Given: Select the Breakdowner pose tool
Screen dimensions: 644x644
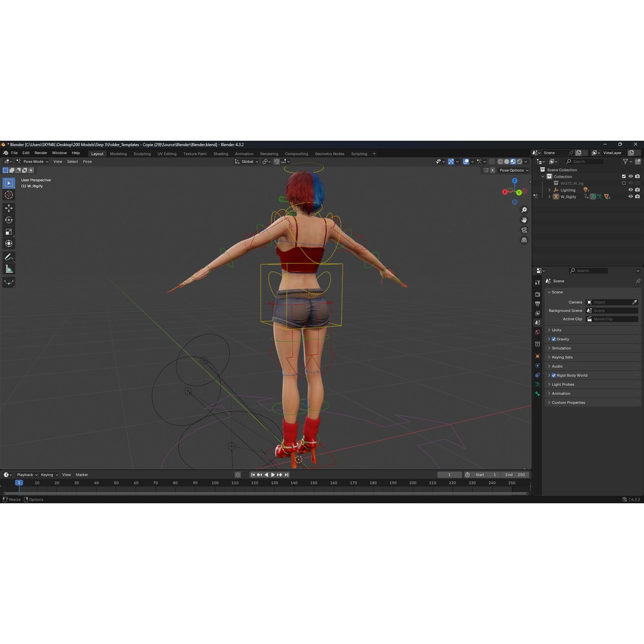Looking at the screenshot, I should 8,282.
